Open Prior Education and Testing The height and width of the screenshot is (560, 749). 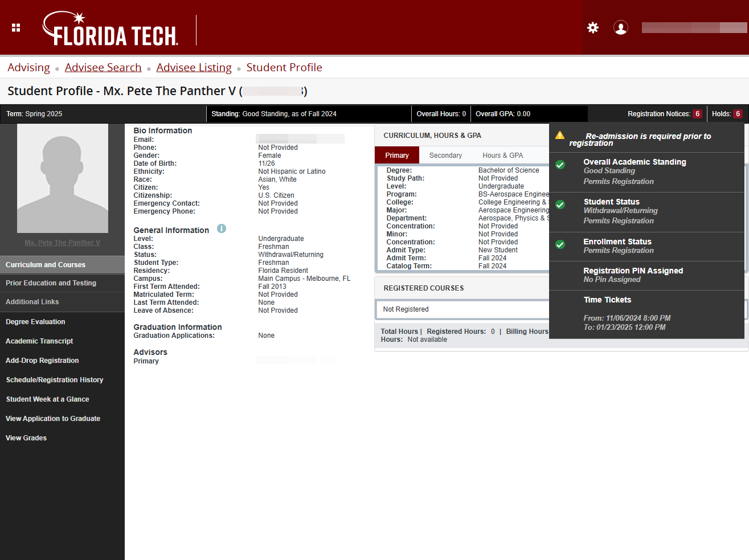(x=62, y=283)
